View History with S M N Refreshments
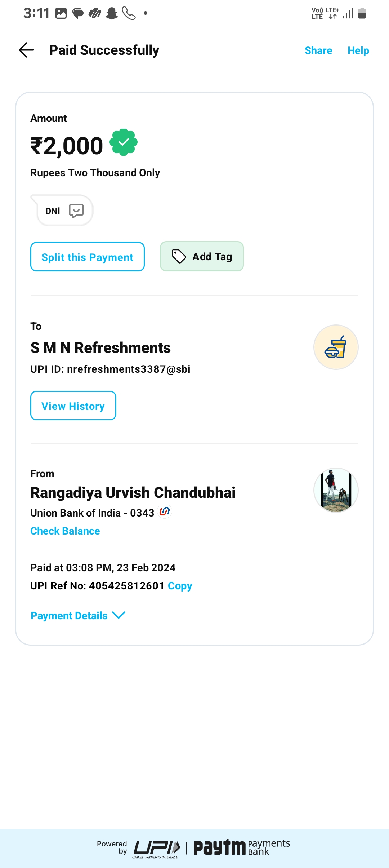 pos(73,406)
